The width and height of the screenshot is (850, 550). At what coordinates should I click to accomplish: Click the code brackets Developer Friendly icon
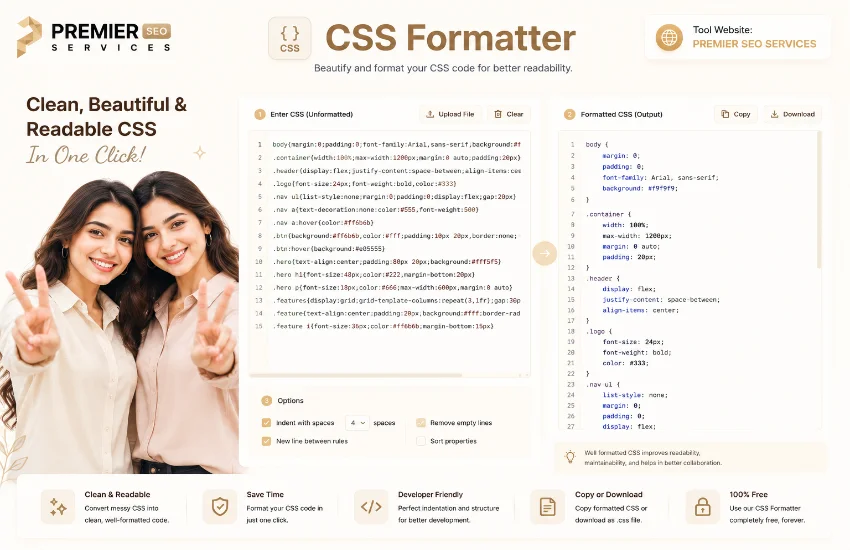coord(371,507)
